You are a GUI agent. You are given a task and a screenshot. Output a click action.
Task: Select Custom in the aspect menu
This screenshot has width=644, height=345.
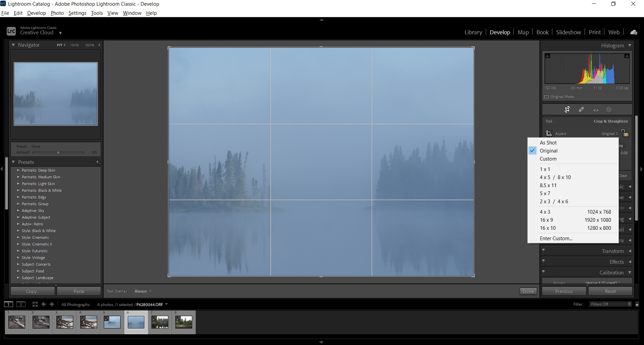(x=548, y=159)
